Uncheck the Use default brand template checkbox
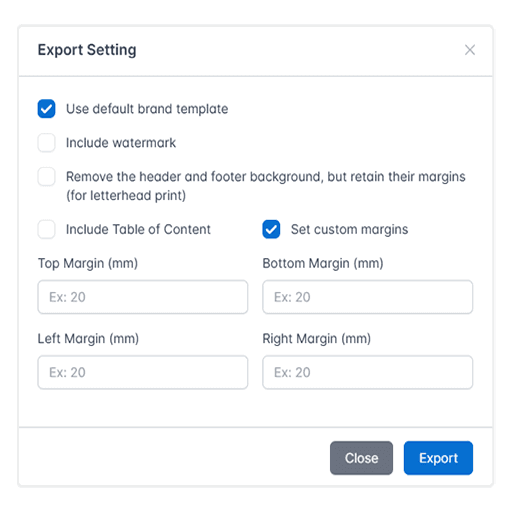This screenshot has height=512, width=512. 46,109
